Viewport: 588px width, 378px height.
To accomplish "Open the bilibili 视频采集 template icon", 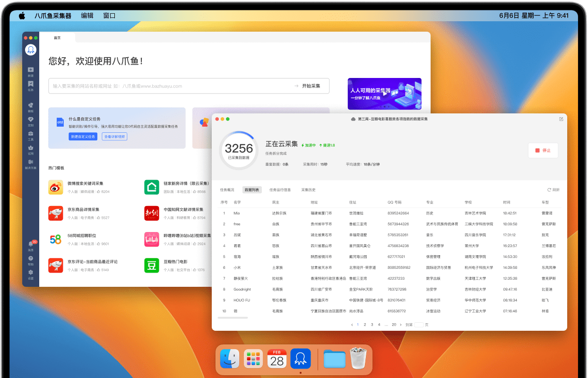I will click(152, 239).
